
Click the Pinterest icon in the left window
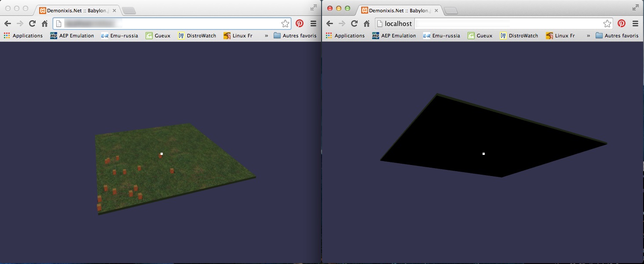click(300, 24)
